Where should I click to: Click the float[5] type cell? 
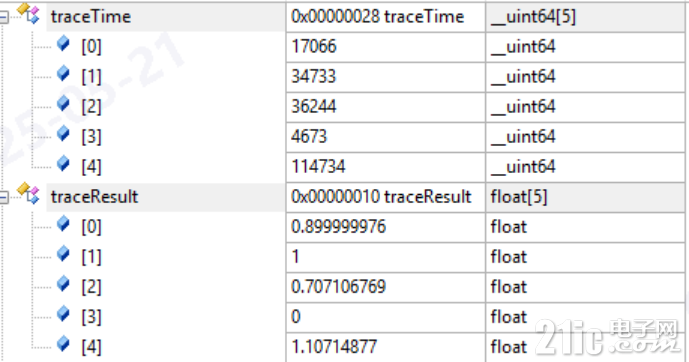point(585,197)
